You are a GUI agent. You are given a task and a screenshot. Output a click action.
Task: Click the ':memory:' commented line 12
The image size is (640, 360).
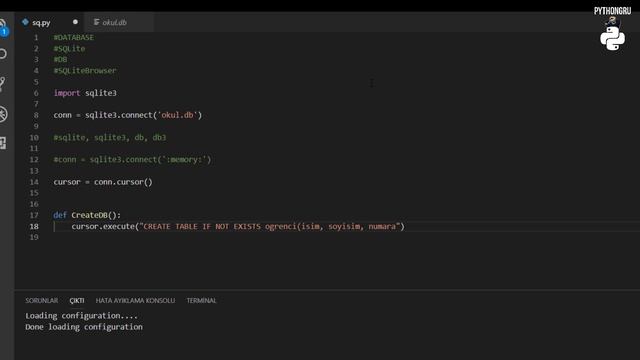[x=132, y=160]
